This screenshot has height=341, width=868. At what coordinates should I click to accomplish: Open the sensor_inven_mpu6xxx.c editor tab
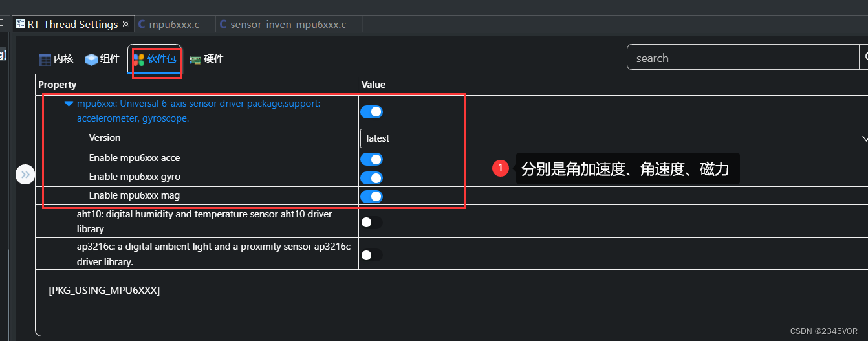288,25
